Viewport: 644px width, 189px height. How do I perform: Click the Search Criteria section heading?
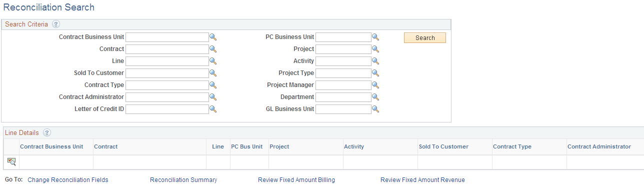click(26, 24)
